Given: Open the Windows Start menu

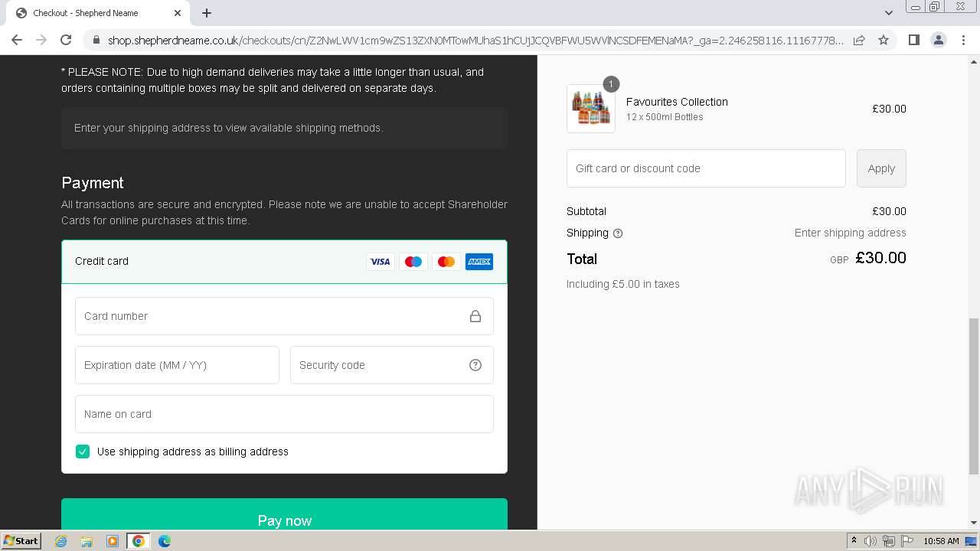Looking at the screenshot, I should coord(21,541).
